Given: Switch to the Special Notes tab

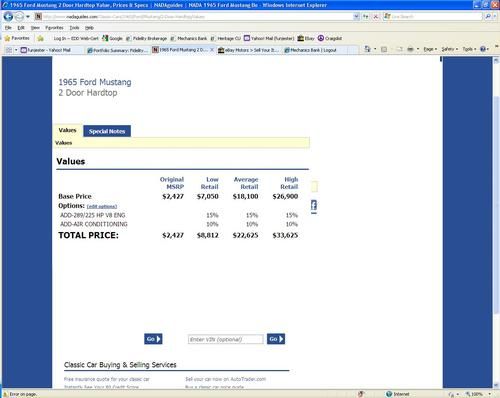Looking at the screenshot, I should tap(107, 131).
